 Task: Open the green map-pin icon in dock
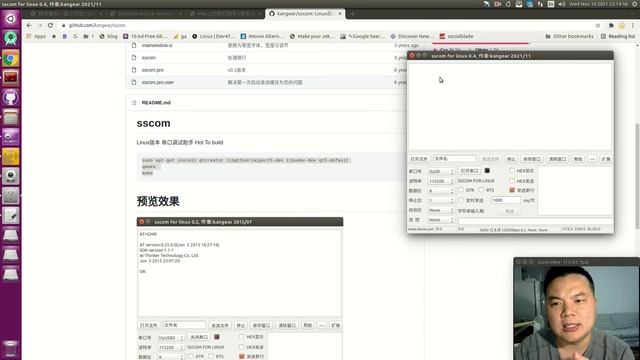point(11,38)
